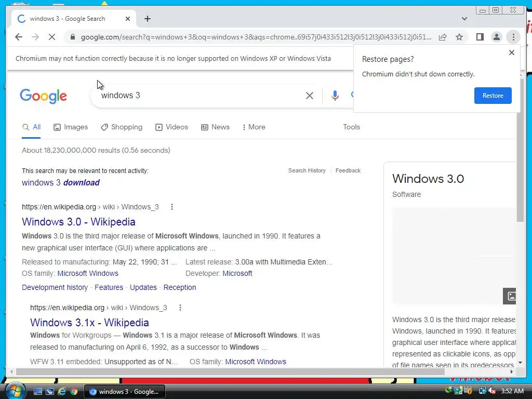
Task: Click the scroll right arrow
Action: [512, 372]
